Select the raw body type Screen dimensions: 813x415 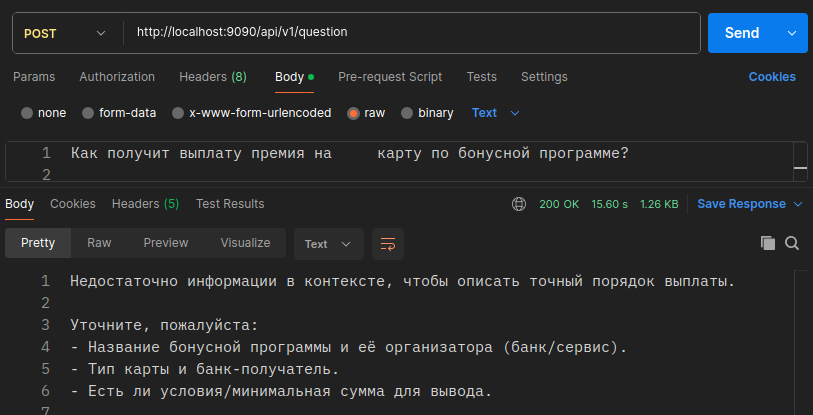367,113
